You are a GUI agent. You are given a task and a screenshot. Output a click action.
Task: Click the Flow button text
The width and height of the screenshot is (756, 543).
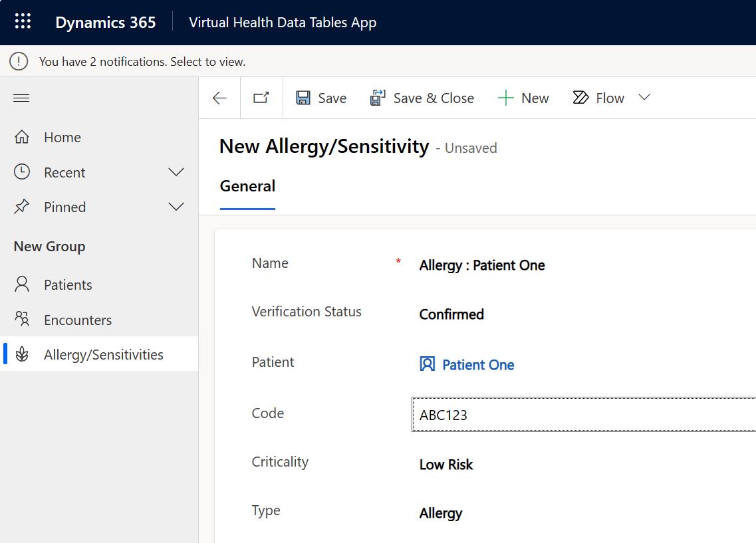pos(610,98)
